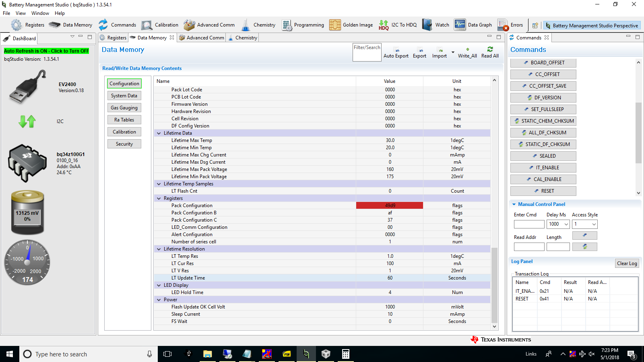
Task: Collapse the Power group
Action: (x=159, y=300)
